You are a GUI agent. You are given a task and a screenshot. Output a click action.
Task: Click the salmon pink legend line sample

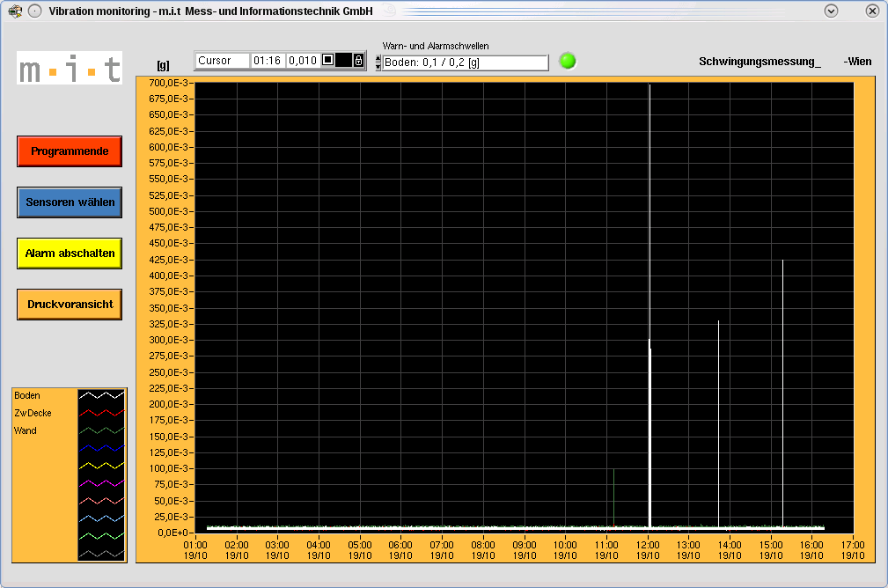pyautogui.click(x=101, y=501)
